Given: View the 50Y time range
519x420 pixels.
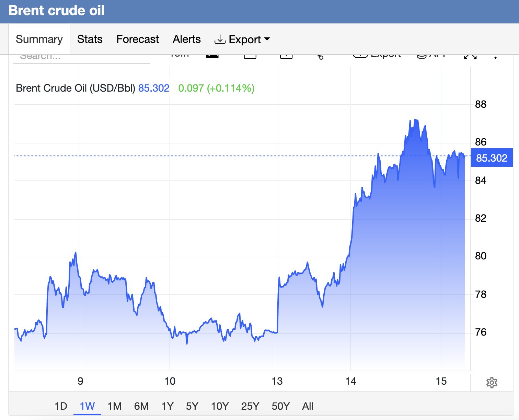Looking at the screenshot, I should click(280, 406).
